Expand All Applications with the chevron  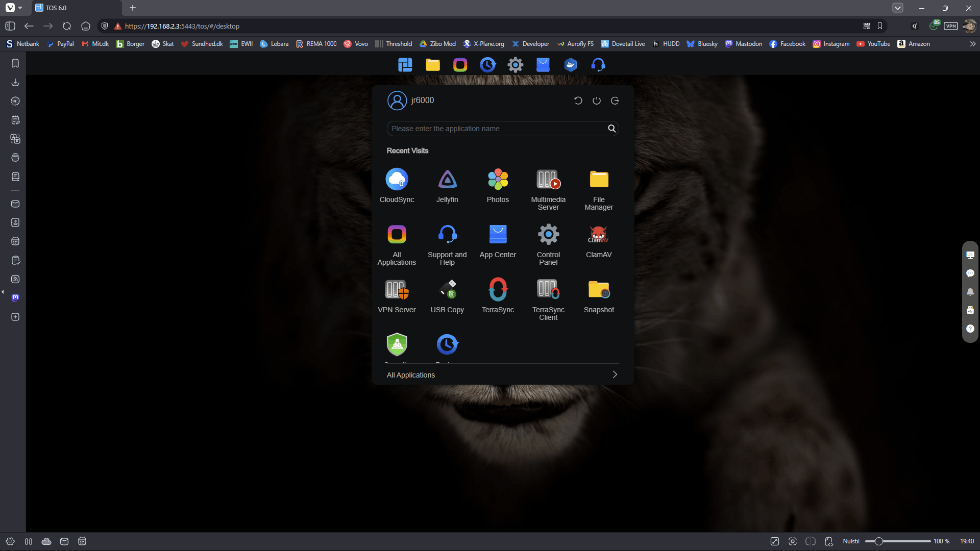click(x=615, y=374)
